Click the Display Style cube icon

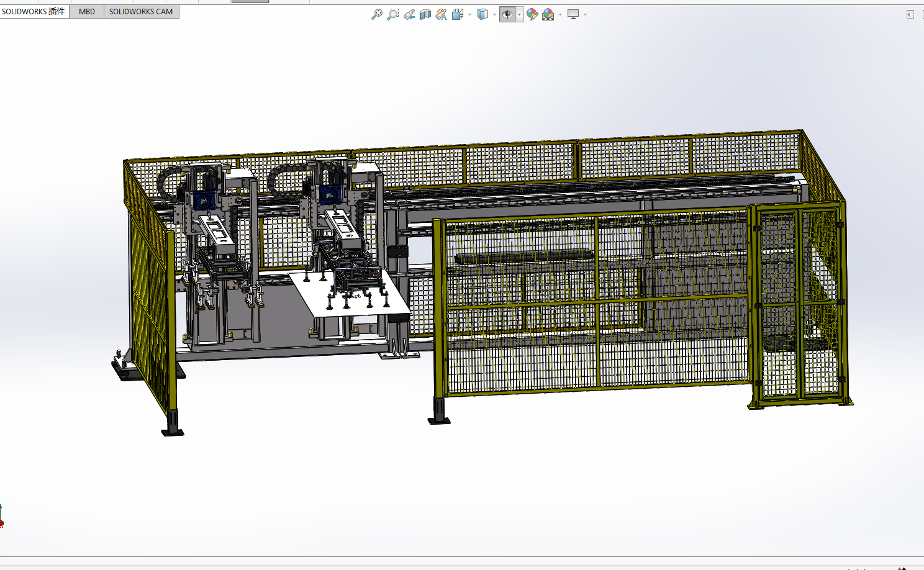click(482, 14)
